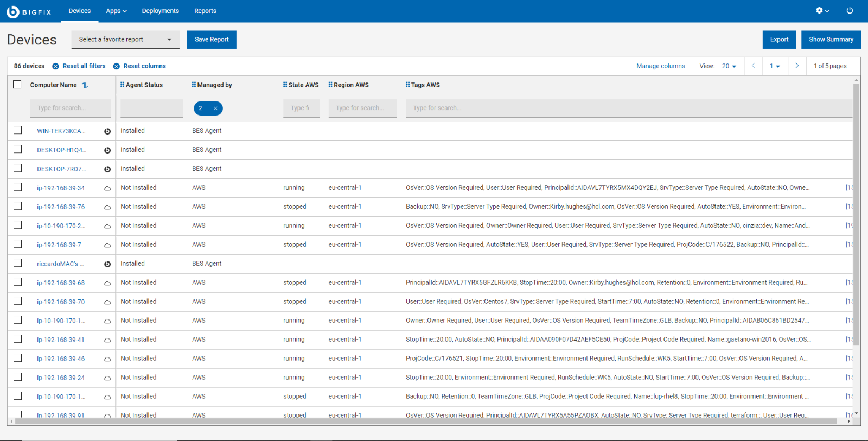
Task: Click the Managed by column drag handle
Action: pos(194,85)
